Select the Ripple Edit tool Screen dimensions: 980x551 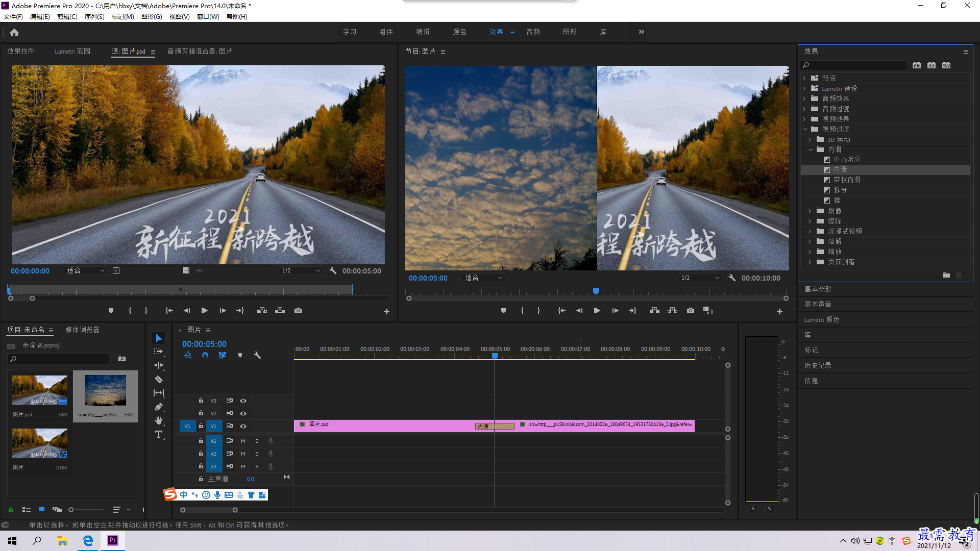(x=159, y=365)
